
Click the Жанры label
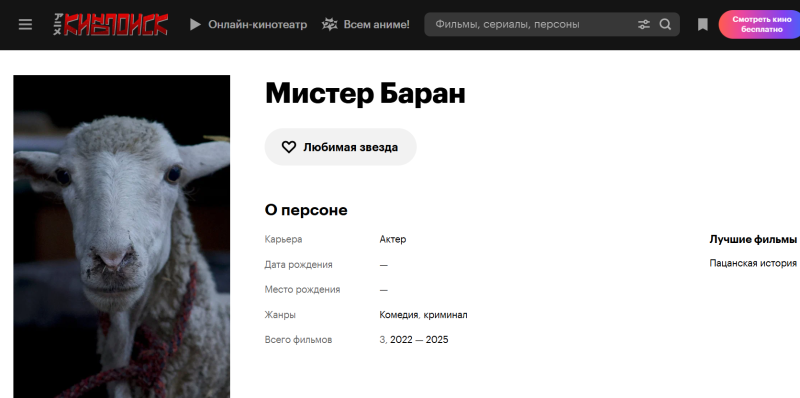[280, 315]
